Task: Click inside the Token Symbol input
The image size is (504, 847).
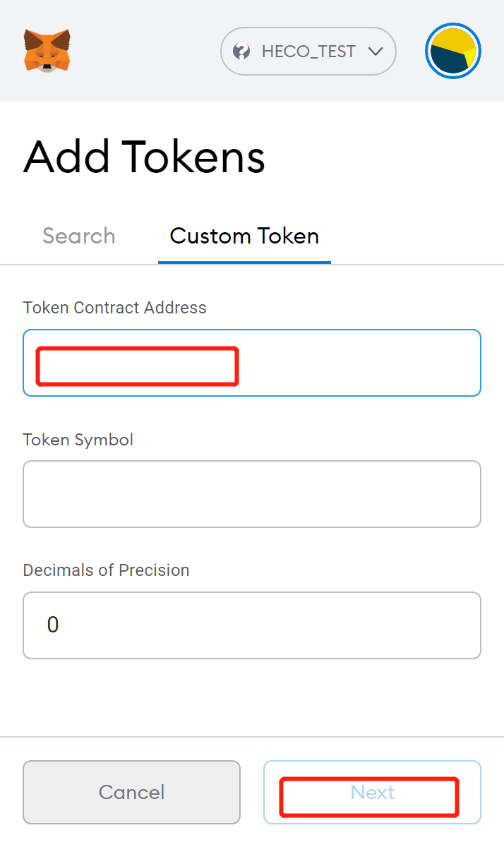Action: 252,494
